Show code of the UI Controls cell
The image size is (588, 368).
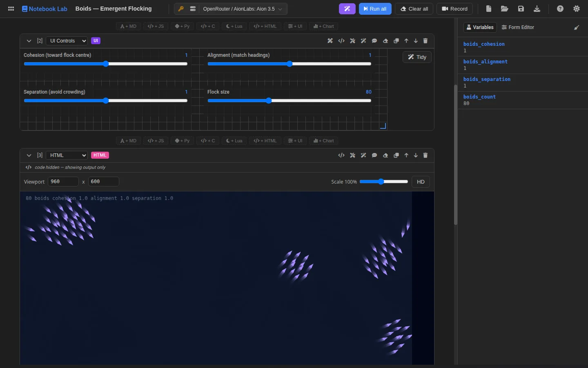[341, 41]
